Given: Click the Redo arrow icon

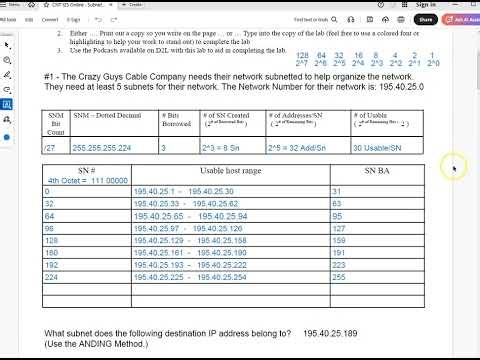Looking at the screenshot, I should 114,20.
